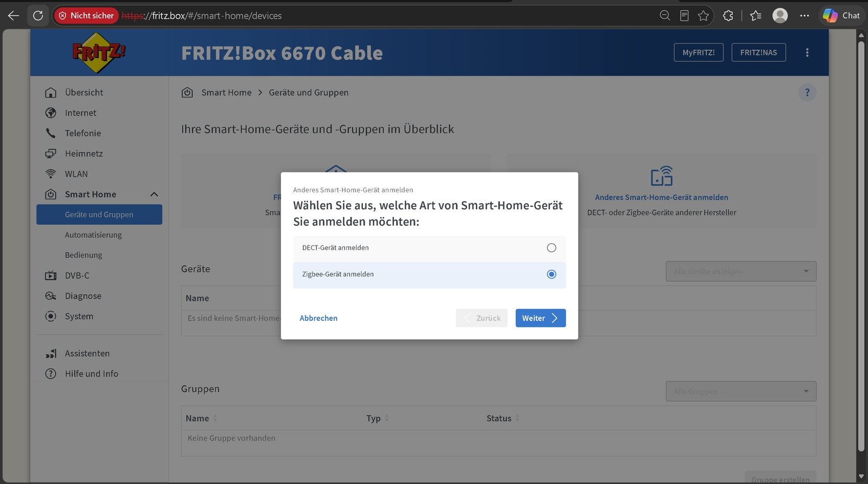Open MyFRITZ! button in header
This screenshot has width=868, height=484.
698,53
